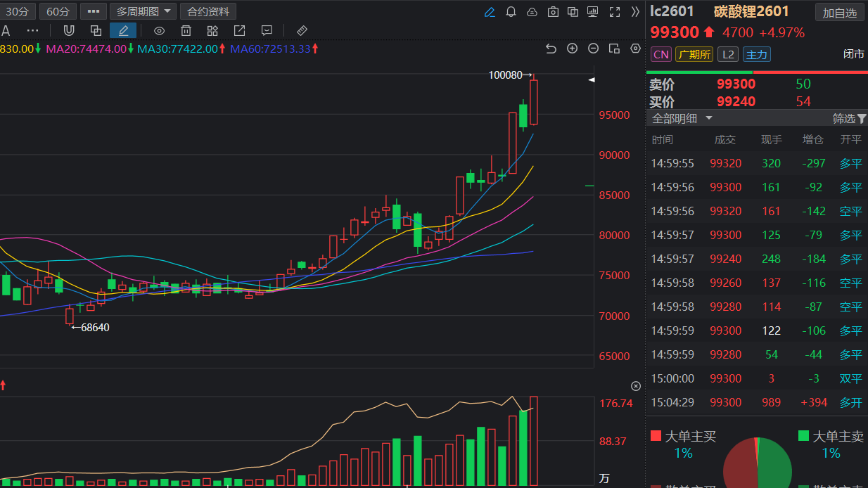Close the volume indicator sub-panel
Image resolution: width=868 pixels, height=488 pixels.
pos(636,386)
